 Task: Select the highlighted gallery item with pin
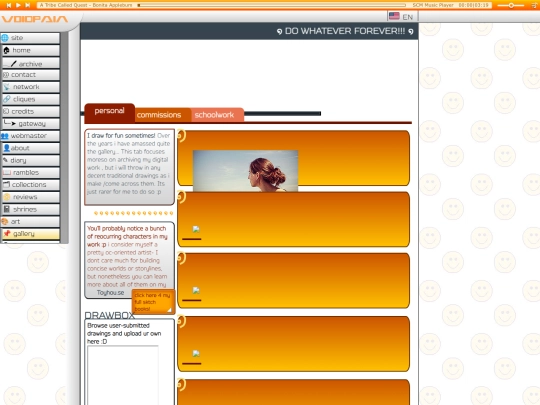(30, 234)
